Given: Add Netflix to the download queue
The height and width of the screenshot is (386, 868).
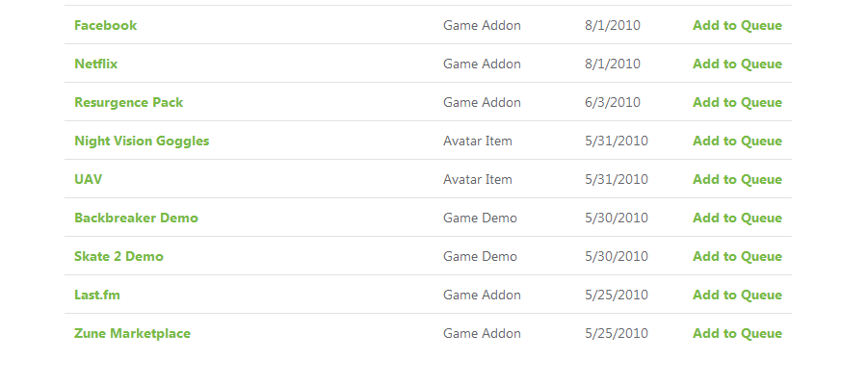Looking at the screenshot, I should coord(737,64).
